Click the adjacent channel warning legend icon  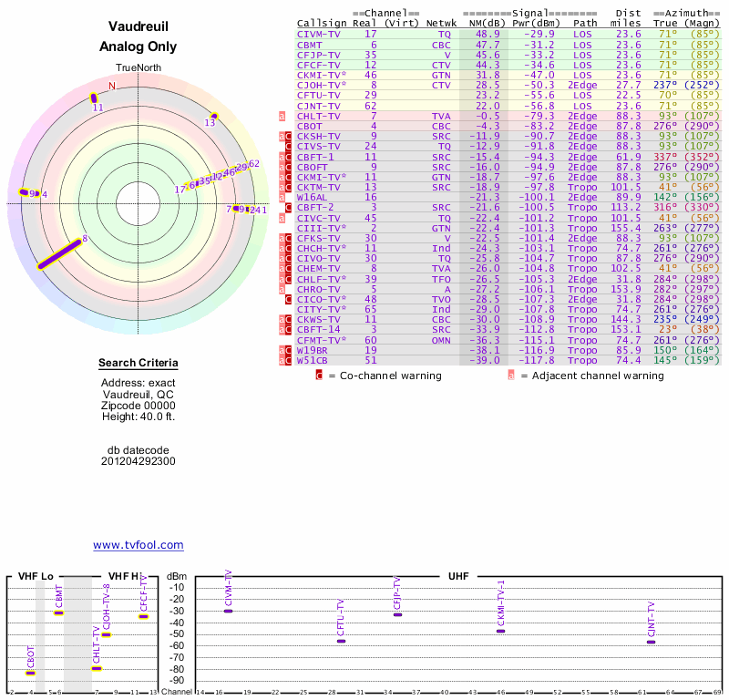coord(511,375)
